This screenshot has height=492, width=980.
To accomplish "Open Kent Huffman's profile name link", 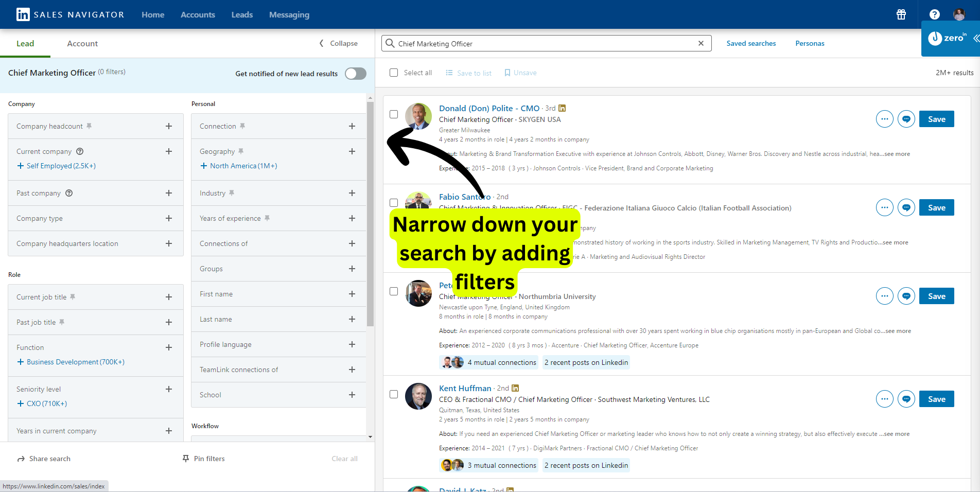I will click(x=465, y=388).
